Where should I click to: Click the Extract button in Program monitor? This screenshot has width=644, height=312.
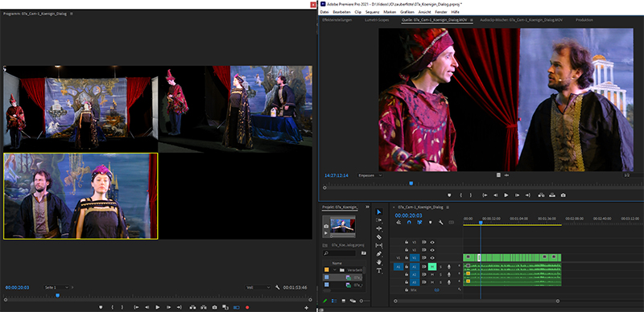[204, 307]
